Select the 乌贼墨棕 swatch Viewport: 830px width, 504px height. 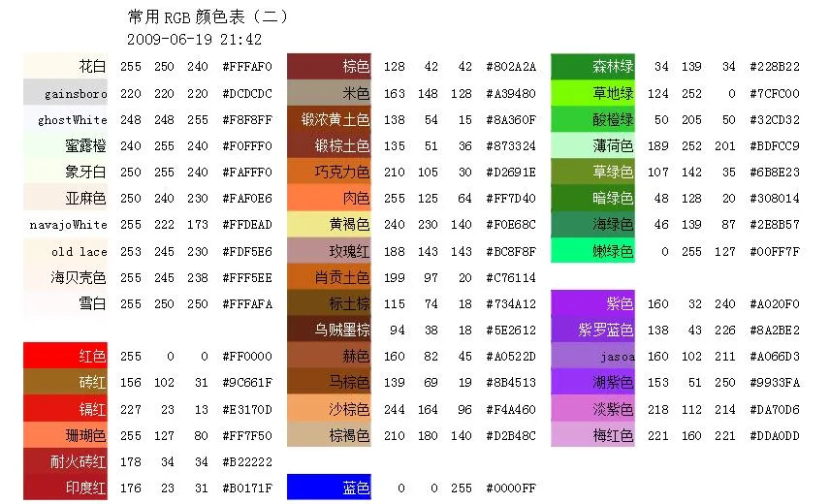329,330
